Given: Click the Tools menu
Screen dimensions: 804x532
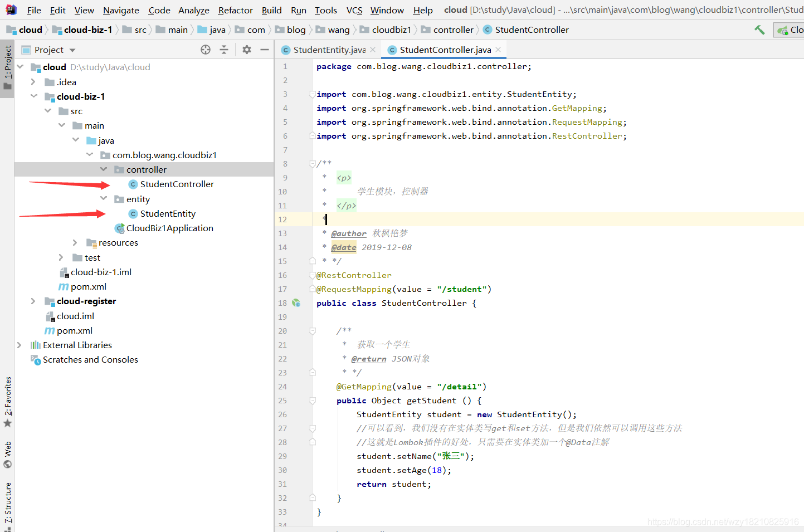Looking at the screenshot, I should pyautogui.click(x=326, y=10).
